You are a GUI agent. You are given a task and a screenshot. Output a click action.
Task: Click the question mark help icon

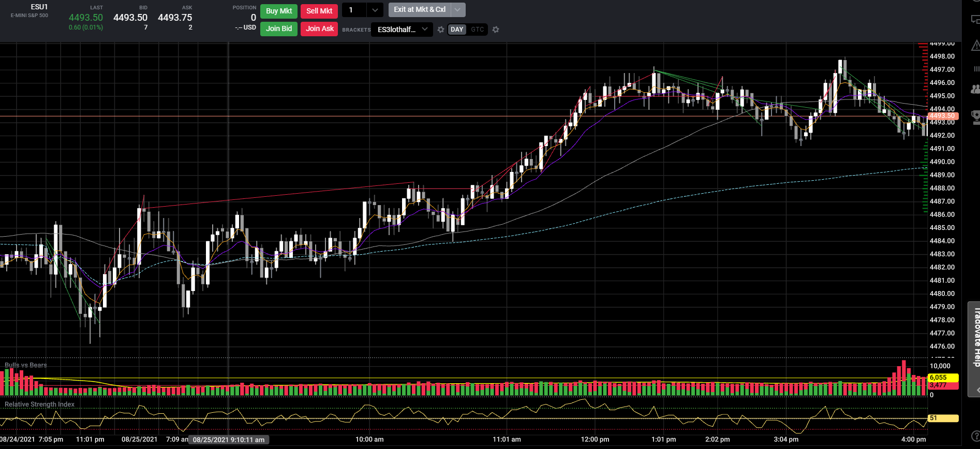[x=975, y=436]
